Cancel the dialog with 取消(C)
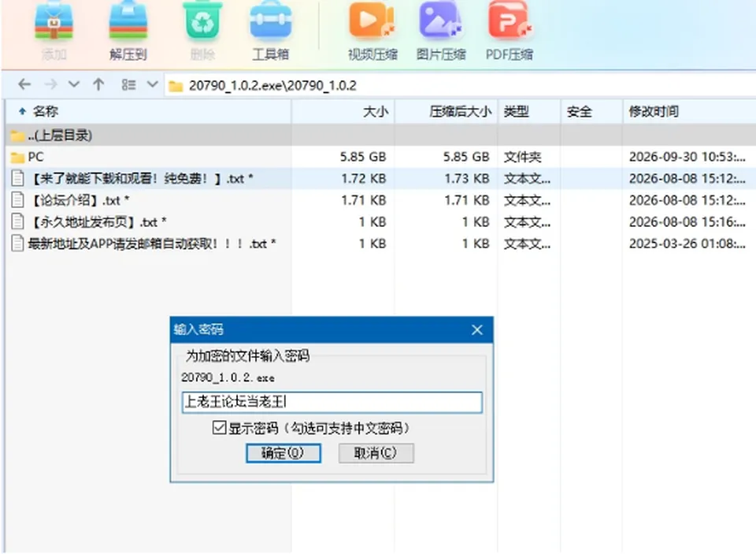 (x=376, y=453)
